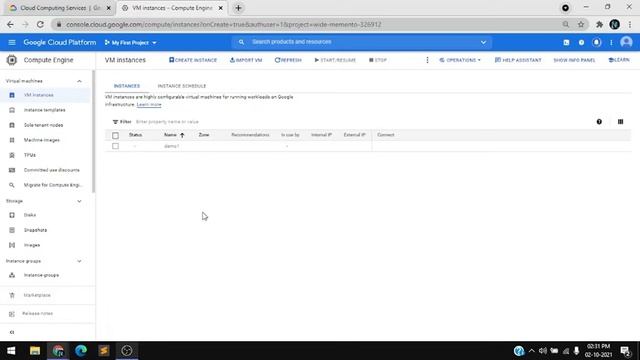Open more actions kebab beside Stop
640x360 pixels.
tap(427, 60)
